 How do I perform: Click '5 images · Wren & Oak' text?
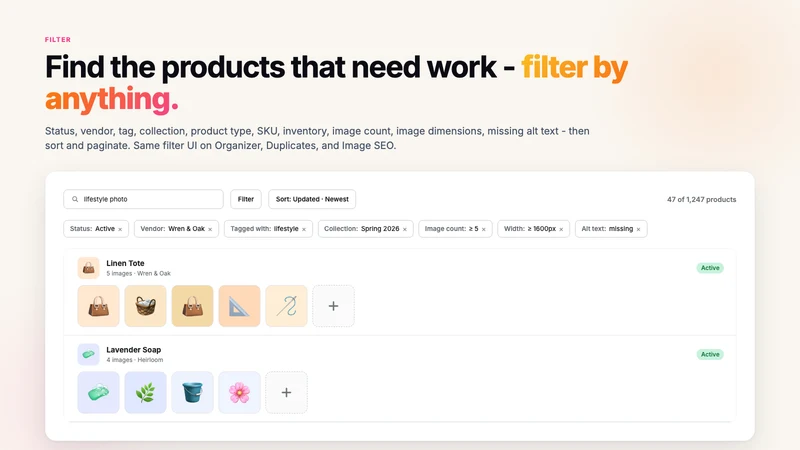pyautogui.click(x=138, y=273)
